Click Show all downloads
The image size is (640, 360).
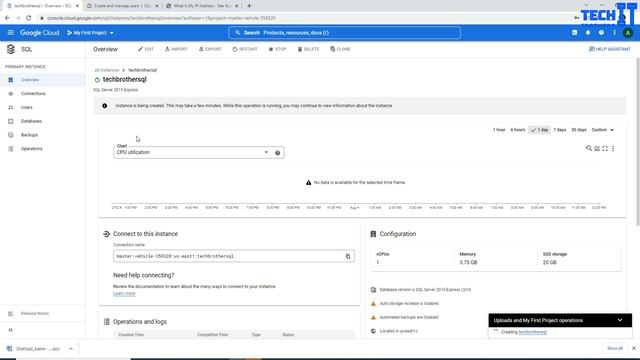(x=615, y=349)
